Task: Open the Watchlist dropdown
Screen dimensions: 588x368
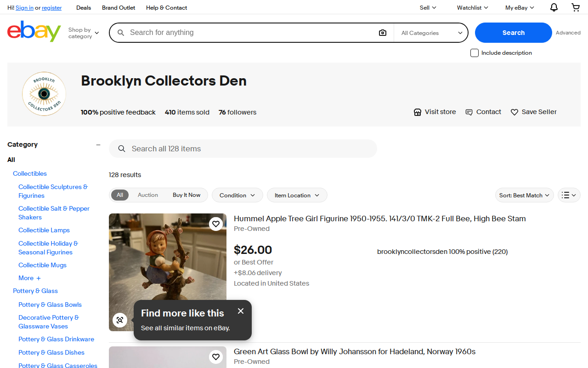Action: 472,7
